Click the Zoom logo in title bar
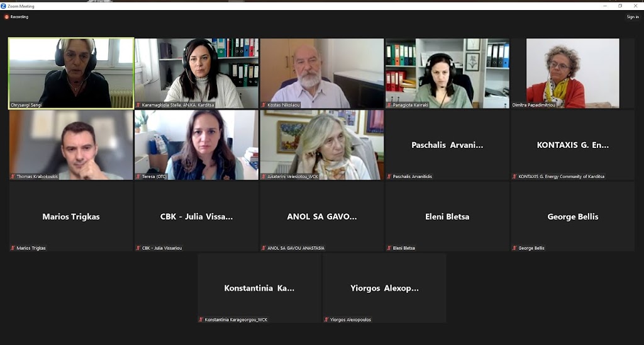644x345 pixels. (4, 6)
